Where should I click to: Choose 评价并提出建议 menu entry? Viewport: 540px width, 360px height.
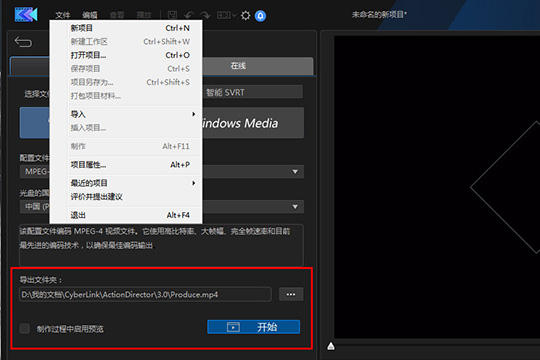pyautogui.click(x=126, y=197)
